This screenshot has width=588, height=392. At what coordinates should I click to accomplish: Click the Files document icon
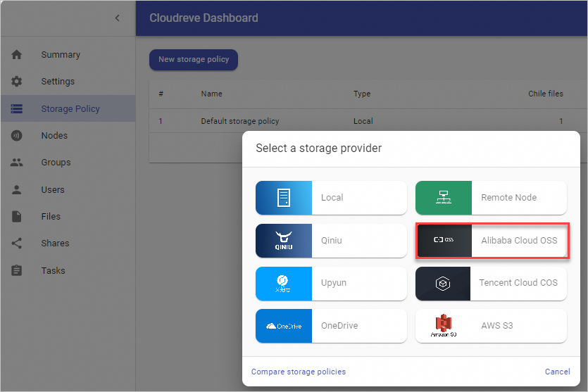(16, 216)
